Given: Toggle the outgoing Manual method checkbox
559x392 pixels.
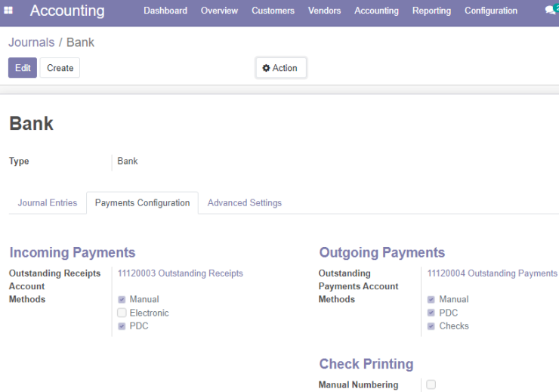Looking at the screenshot, I should tap(431, 299).
